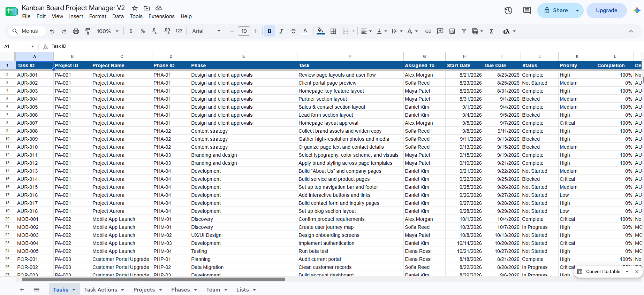Image resolution: width=644 pixels, height=295 pixels.
Task: Open text wrapping dropdown
Action: coord(397,31)
